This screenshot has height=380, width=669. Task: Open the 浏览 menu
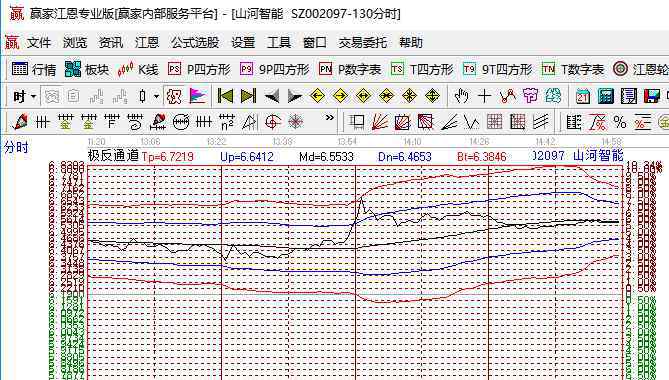point(75,43)
